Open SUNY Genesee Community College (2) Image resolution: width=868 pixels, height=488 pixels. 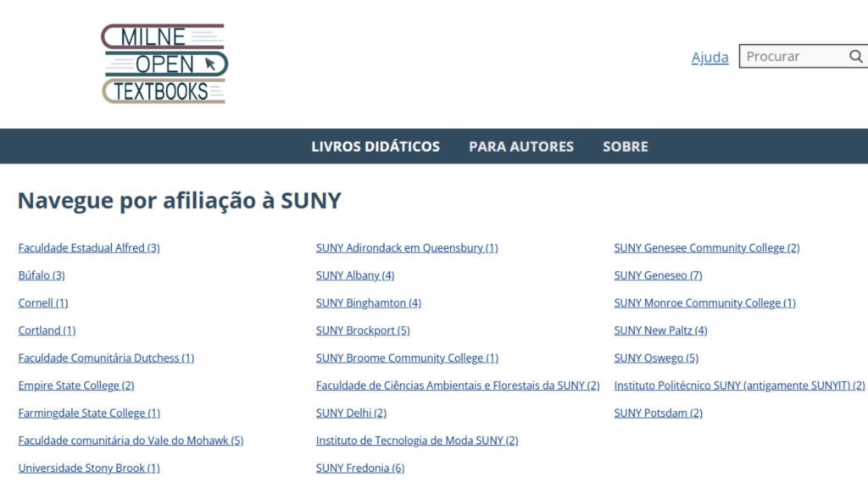[x=707, y=248]
